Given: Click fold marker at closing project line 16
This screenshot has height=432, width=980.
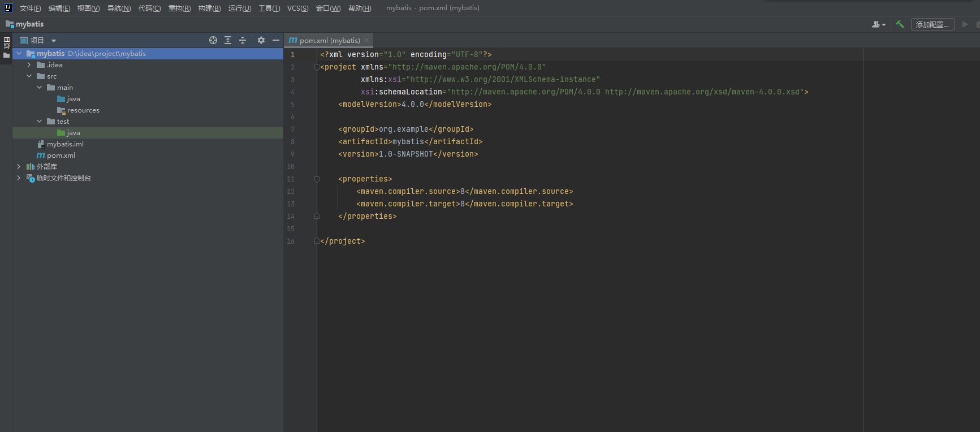Looking at the screenshot, I should [x=317, y=241].
